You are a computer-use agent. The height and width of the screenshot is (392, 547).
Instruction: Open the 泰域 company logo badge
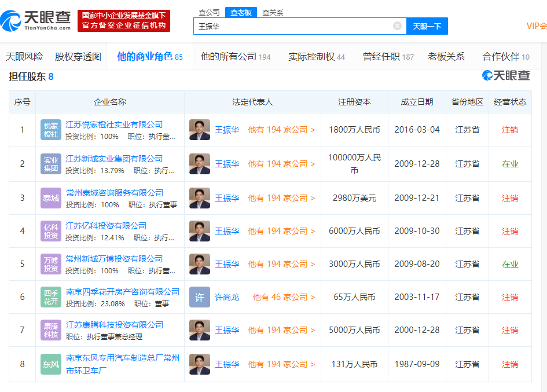pyautogui.click(x=51, y=198)
